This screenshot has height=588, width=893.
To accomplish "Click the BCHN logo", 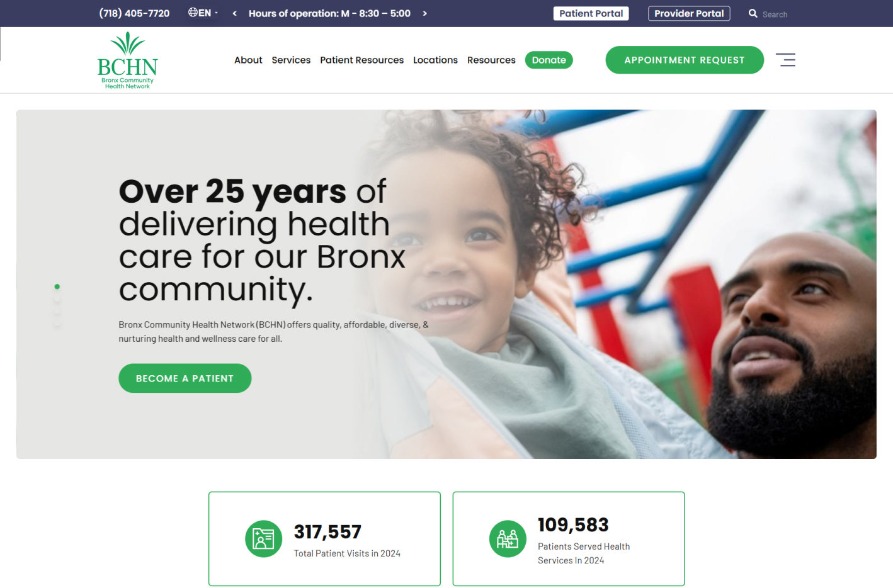I will [x=127, y=60].
